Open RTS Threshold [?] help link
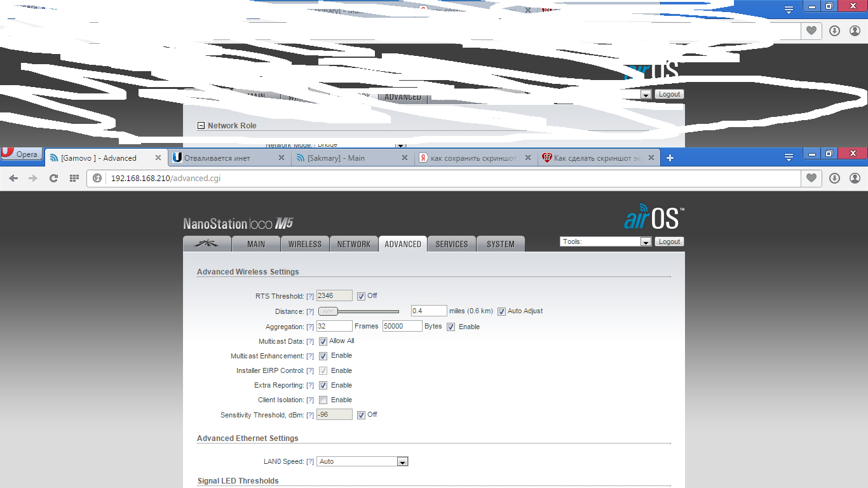 coord(310,296)
